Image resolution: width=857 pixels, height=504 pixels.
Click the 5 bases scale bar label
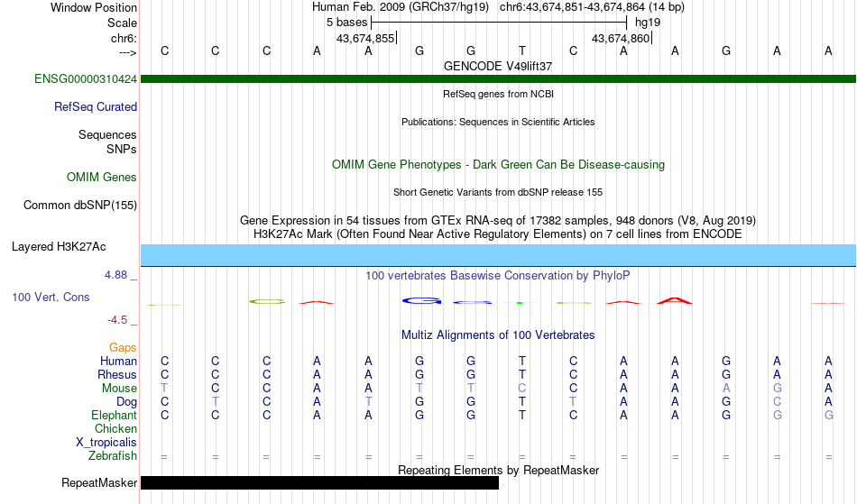347,23
